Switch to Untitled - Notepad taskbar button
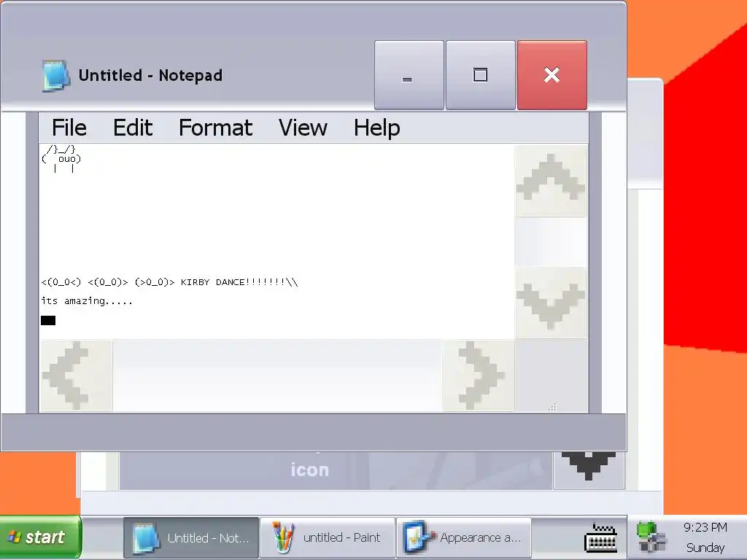This screenshot has width=747, height=560. point(191,537)
